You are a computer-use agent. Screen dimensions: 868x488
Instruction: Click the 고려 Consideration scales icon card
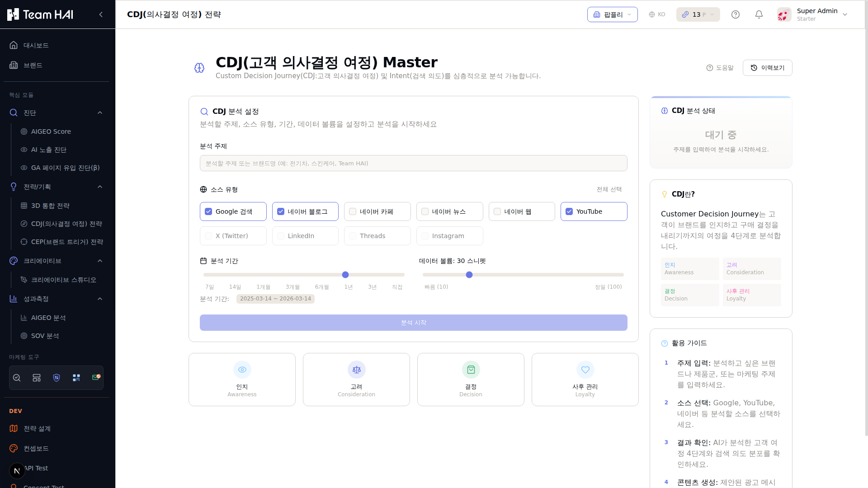(x=356, y=380)
